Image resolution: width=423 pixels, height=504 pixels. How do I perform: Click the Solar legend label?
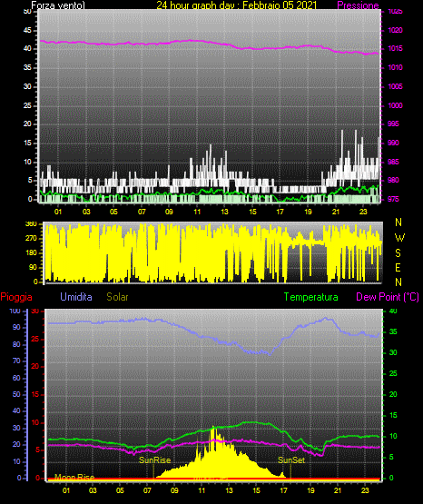118,297
